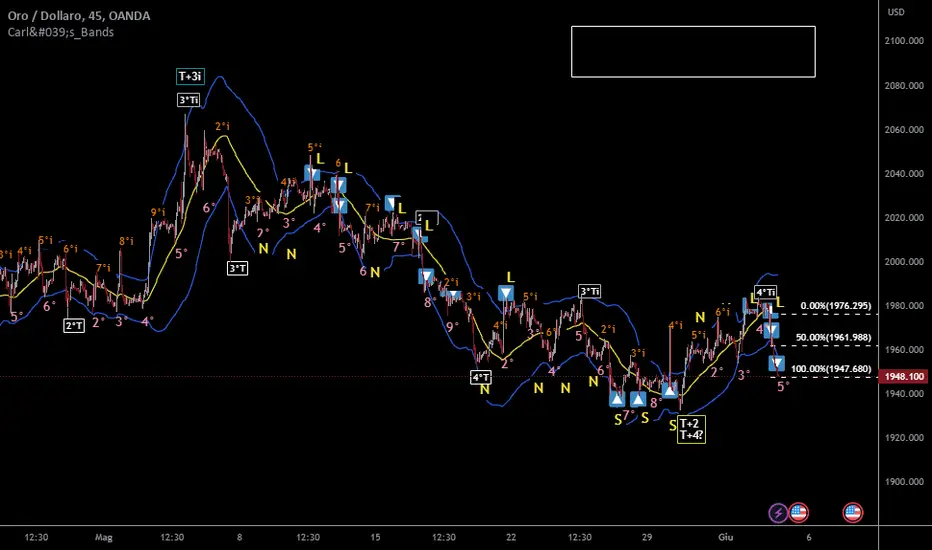The width and height of the screenshot is (932, 550).
Task: Click the Oro / Dollaro, 45, OANDA title
Action: (x=78, y=16)
